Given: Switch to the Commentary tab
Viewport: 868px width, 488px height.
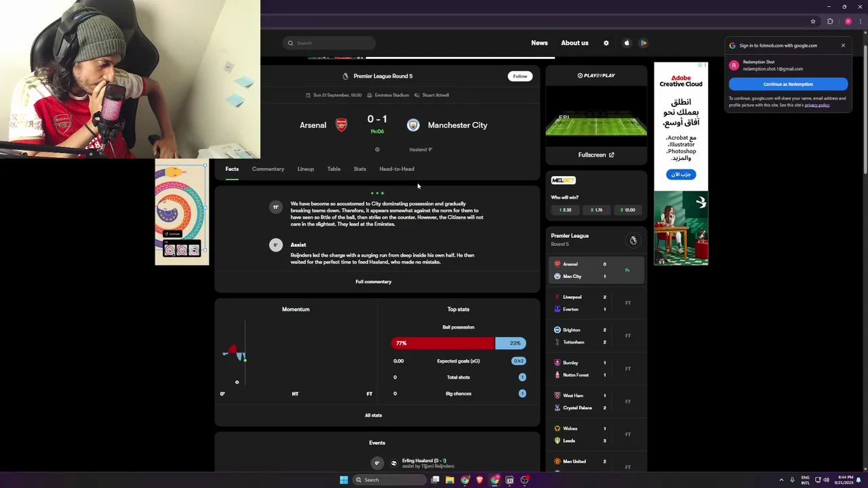Looking at the screenshot, I should (268, 169).
